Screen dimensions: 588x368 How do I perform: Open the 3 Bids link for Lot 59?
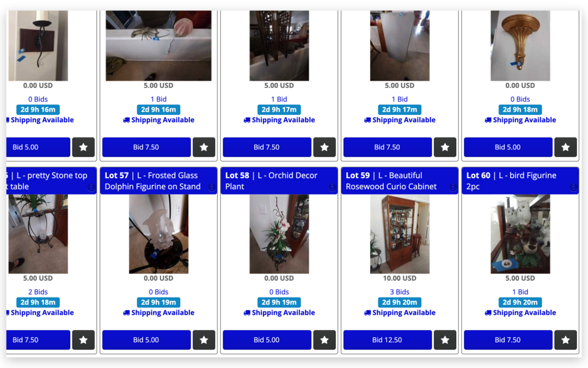[400, 292]
